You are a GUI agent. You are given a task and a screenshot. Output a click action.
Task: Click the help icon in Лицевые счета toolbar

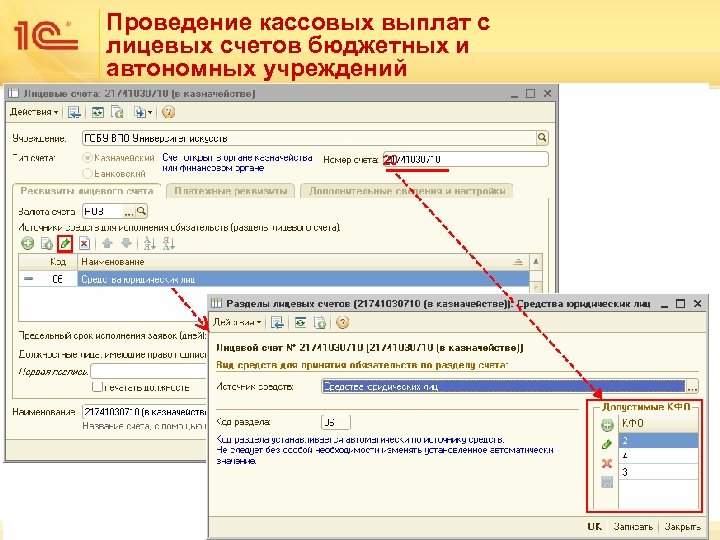[x=168, y=112]
